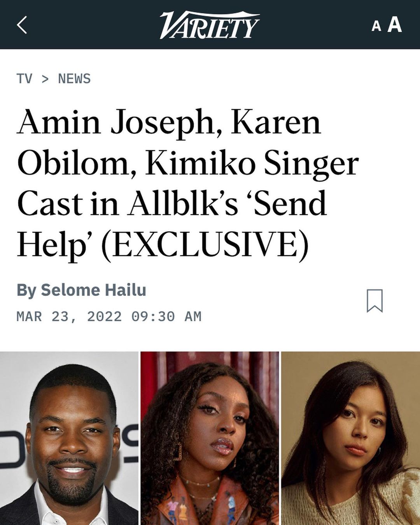This screenshot has width=420, height=525.
Task: Click the 'By' label in the byline
Action: [x=26, y=290]
